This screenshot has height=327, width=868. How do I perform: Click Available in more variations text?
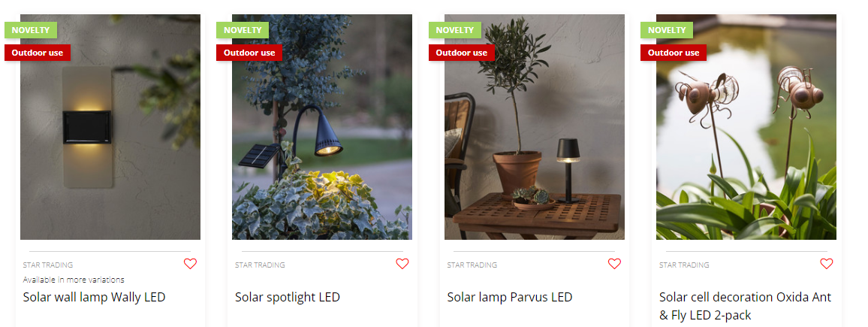click(x=74, y=280)
